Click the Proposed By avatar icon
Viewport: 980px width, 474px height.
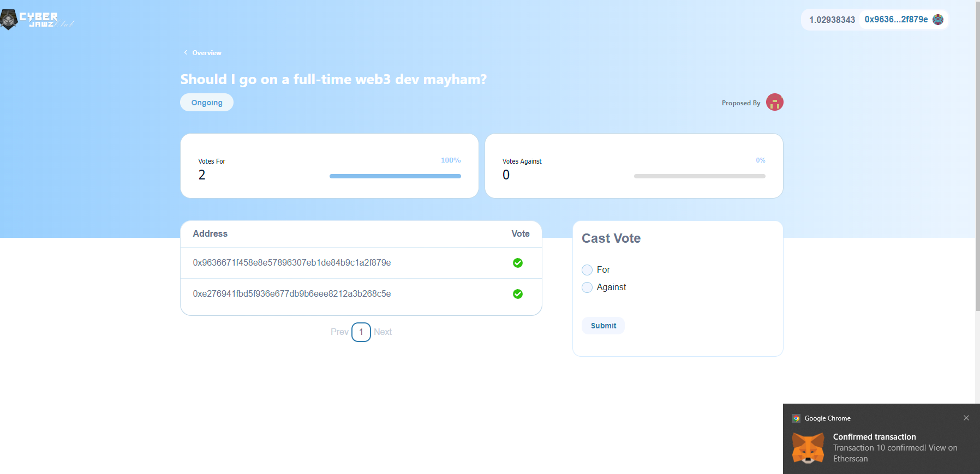point(774,102)
